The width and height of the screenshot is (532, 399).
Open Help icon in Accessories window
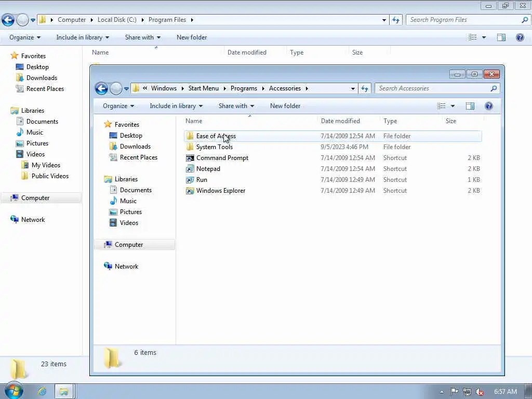(x=488, y=106)
